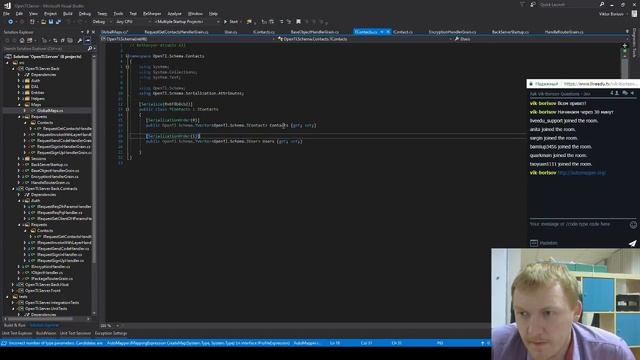Click the notifications filter flag icon

tap(522, 4)
